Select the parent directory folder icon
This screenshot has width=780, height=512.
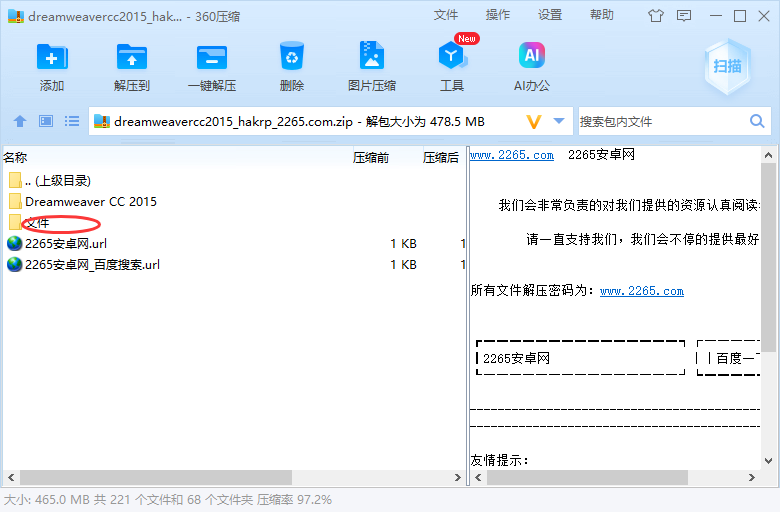click(x=15, y=181)
